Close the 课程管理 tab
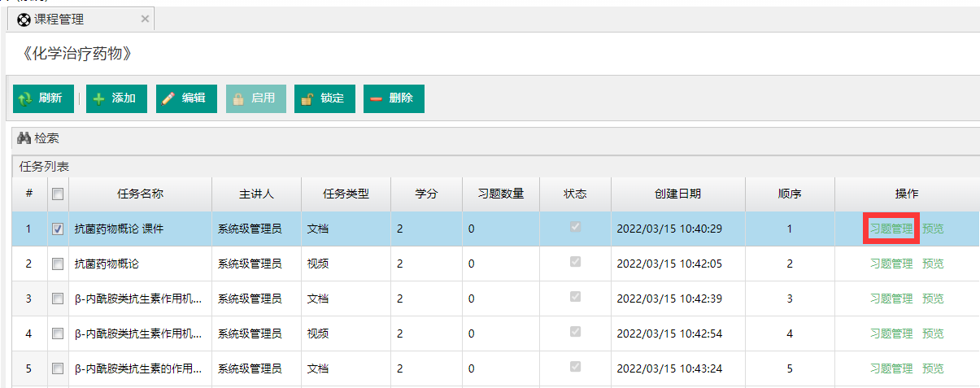980x388 pixels. tap(145, 19)
